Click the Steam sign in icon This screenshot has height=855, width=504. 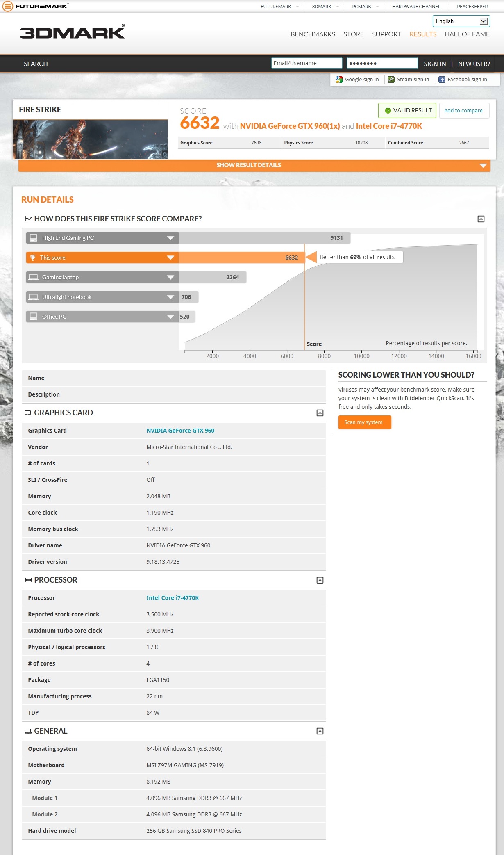(391, 80)
